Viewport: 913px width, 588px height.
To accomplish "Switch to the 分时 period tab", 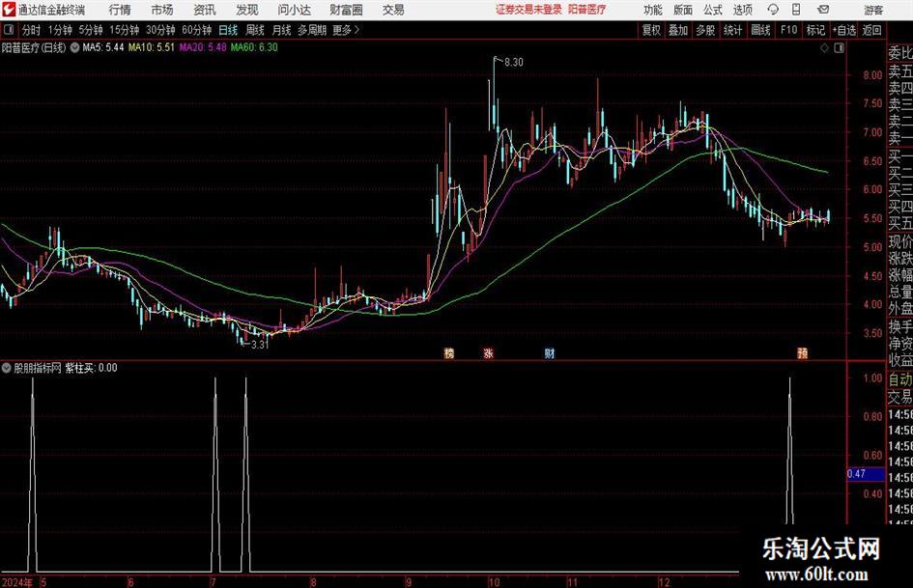I will [32, 30].
